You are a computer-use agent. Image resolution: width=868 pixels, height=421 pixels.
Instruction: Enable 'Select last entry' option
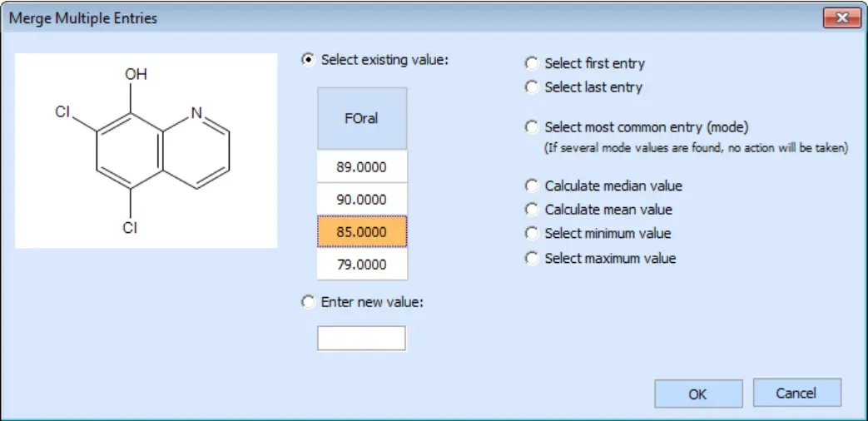pos(532,87)
